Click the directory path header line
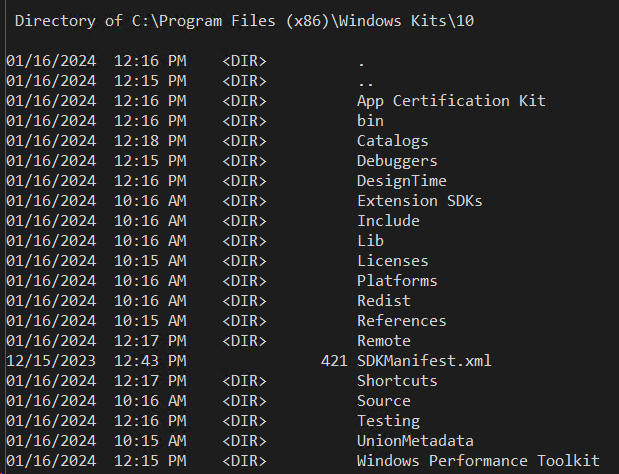Screen dimensions: 619x474 pyautogui.click(x=244, y=21)
